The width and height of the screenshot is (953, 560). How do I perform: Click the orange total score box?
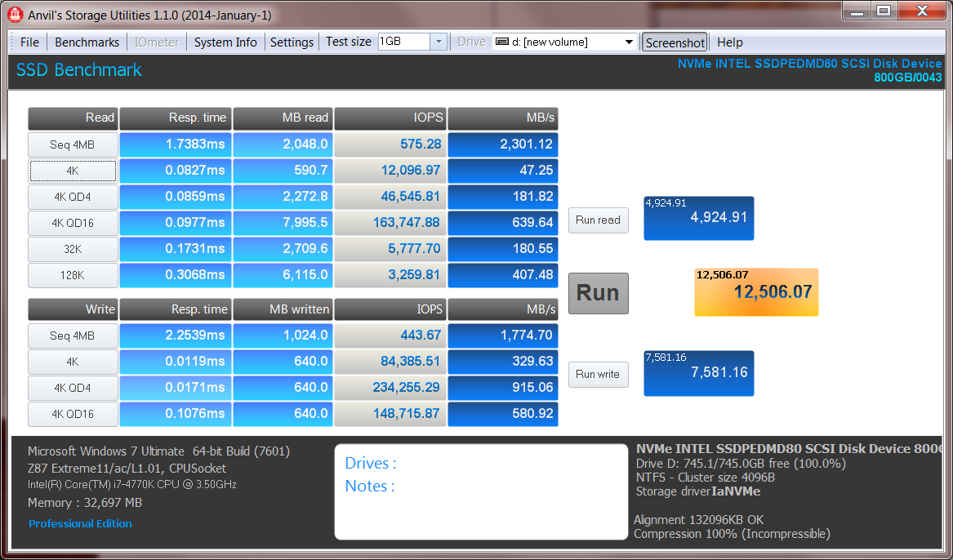(756, 292)
